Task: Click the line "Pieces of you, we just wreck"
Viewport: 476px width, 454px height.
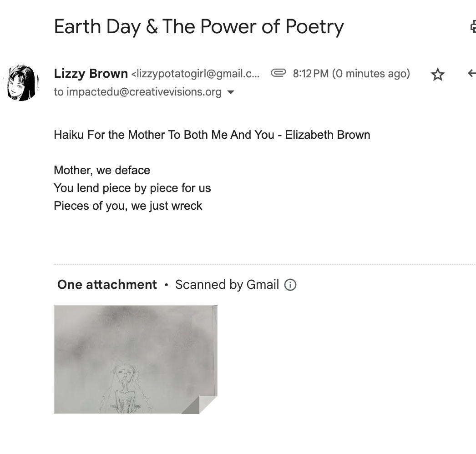Action: click(128, 206)
